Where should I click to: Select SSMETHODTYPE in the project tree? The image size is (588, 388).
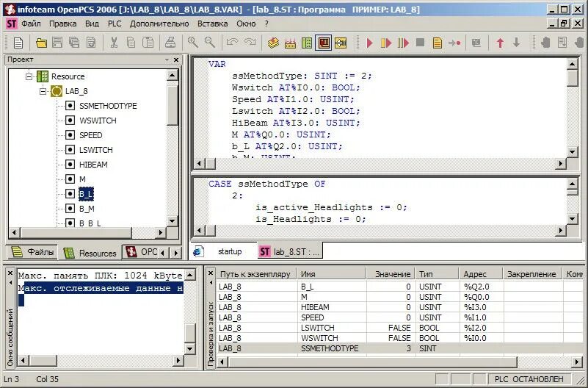point(108,106)
